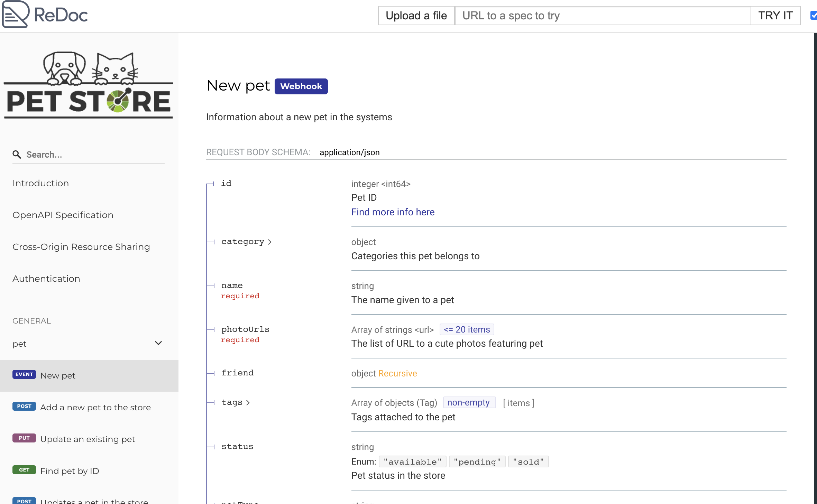Toggle the checkbox right of TRY IT
This screenshot has width=817, height=504.
click(x=813, y=16)
